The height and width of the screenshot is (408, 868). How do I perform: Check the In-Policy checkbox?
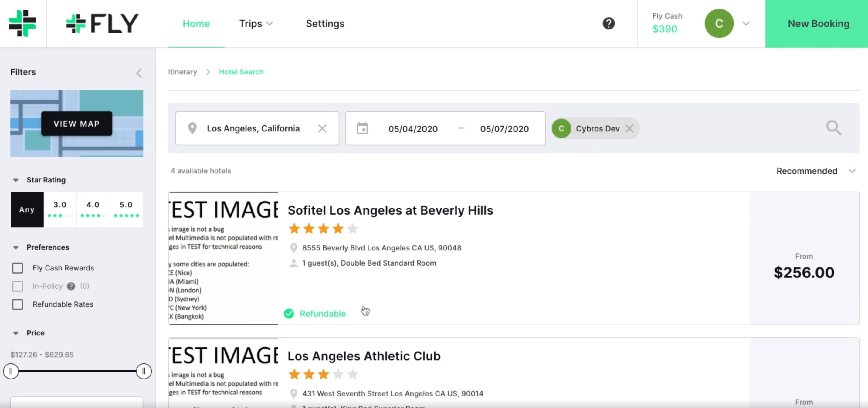[x=18, y=286]
